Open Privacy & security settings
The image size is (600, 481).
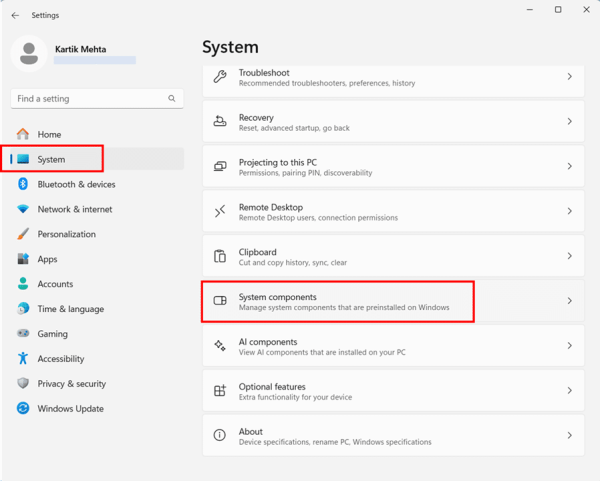97,383
